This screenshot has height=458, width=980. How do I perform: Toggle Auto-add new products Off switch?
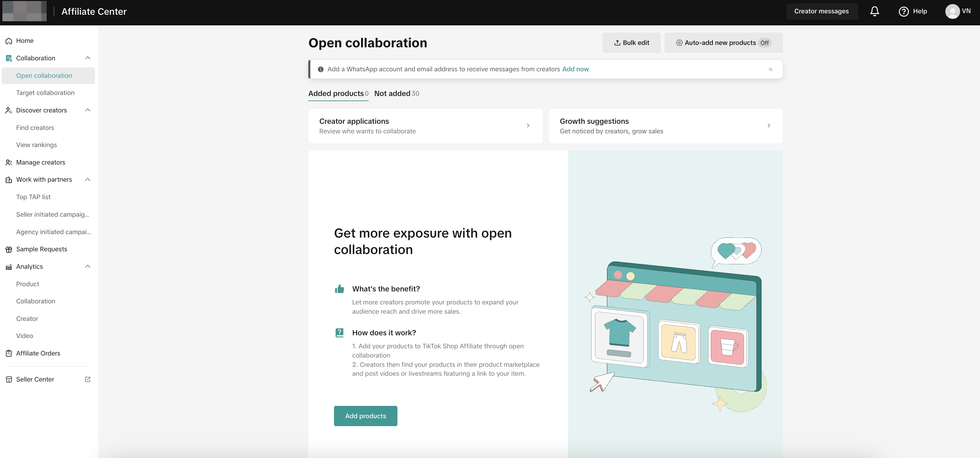coord(764,43)
